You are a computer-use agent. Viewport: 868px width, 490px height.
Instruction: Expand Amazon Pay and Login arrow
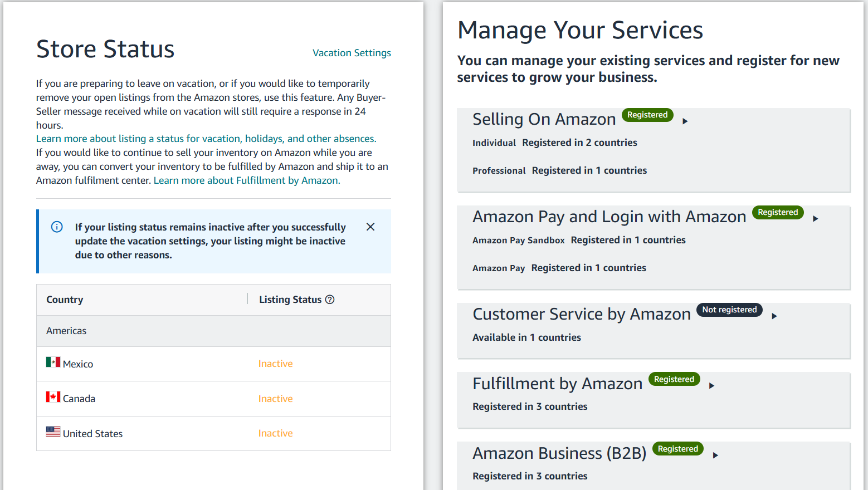click(x=816, y=218)
